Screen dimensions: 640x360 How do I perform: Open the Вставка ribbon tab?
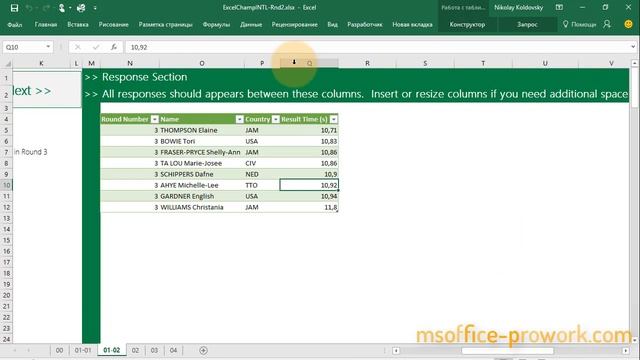click(x=78, y=24)
